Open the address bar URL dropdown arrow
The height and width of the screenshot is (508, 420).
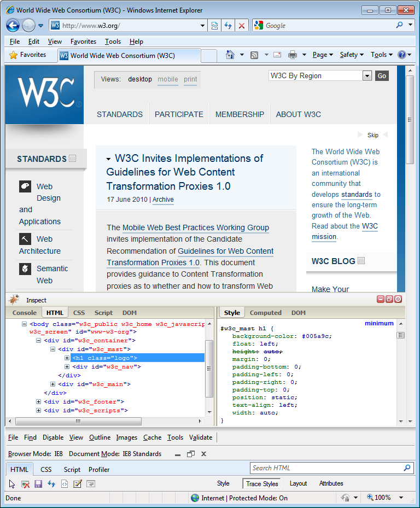click(202, 26)
